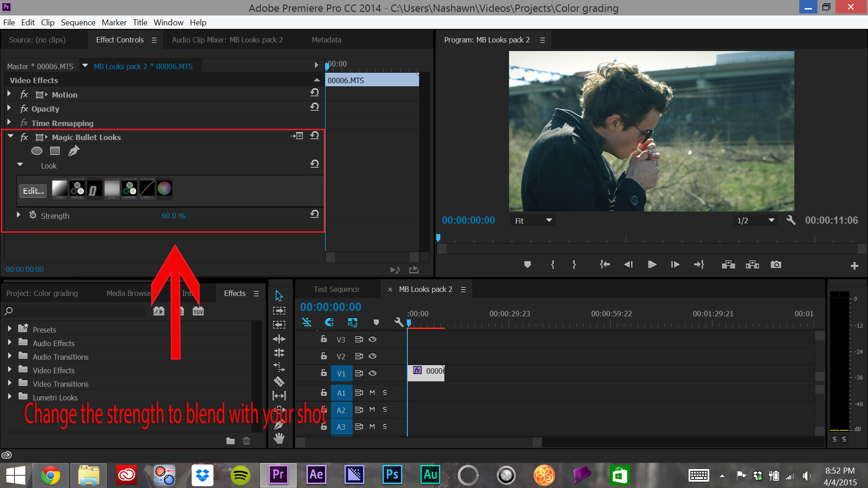The height and width of the screenshot is (488, 868).
Task: Reset the Strength parameter
Action: [315, 214]
